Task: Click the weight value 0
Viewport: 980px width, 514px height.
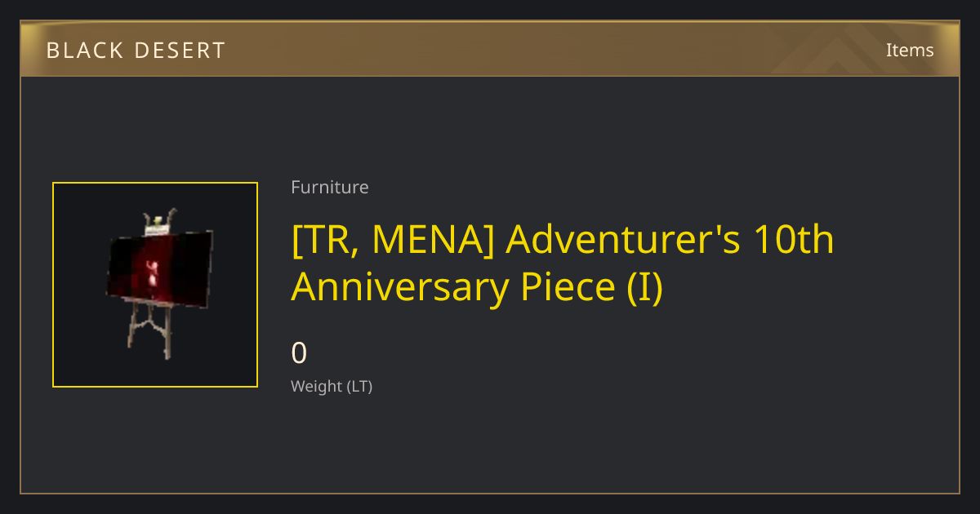Action: [300, 353]
